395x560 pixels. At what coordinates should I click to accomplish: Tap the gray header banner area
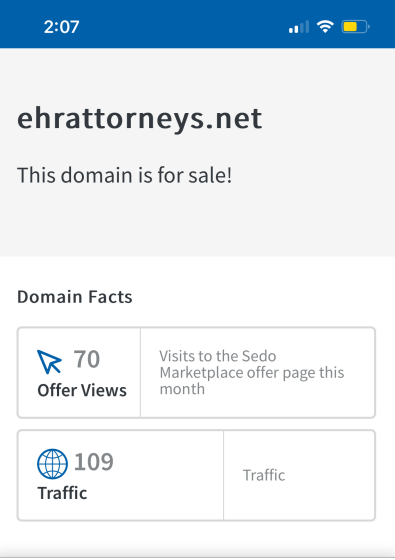[x=198, y=152]
